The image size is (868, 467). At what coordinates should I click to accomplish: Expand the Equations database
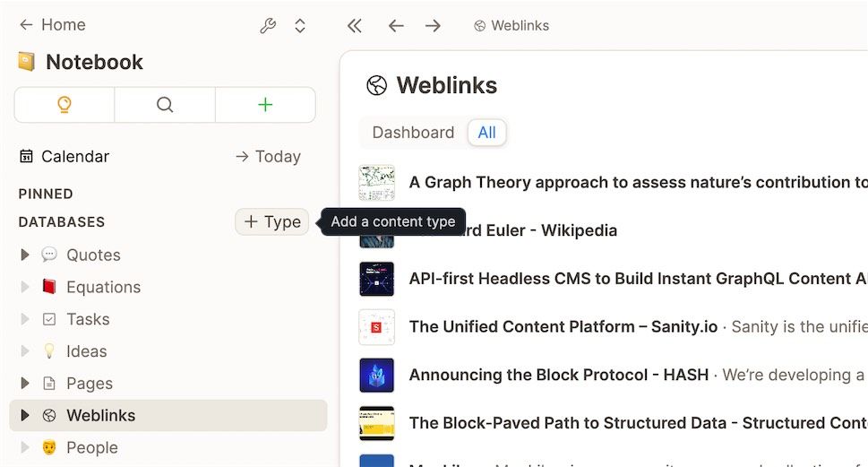pyautogui.click(x=25, y=288)
